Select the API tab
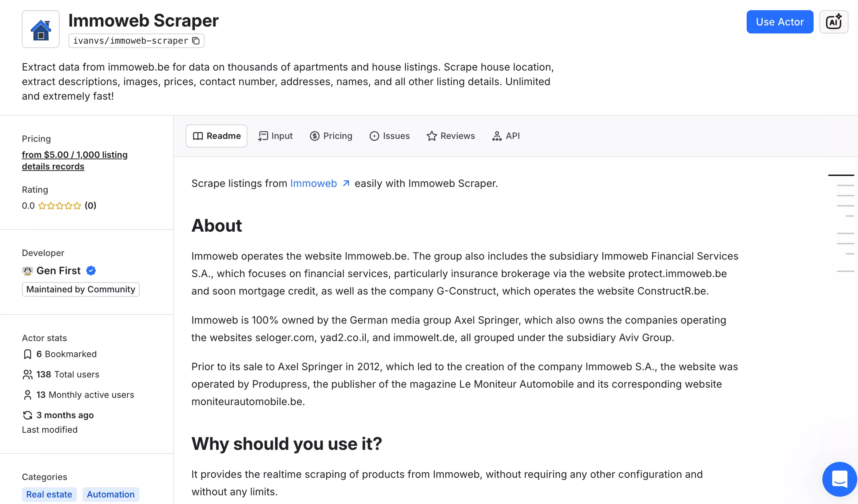This screenshot has height=504, width=858. point(506,136)
